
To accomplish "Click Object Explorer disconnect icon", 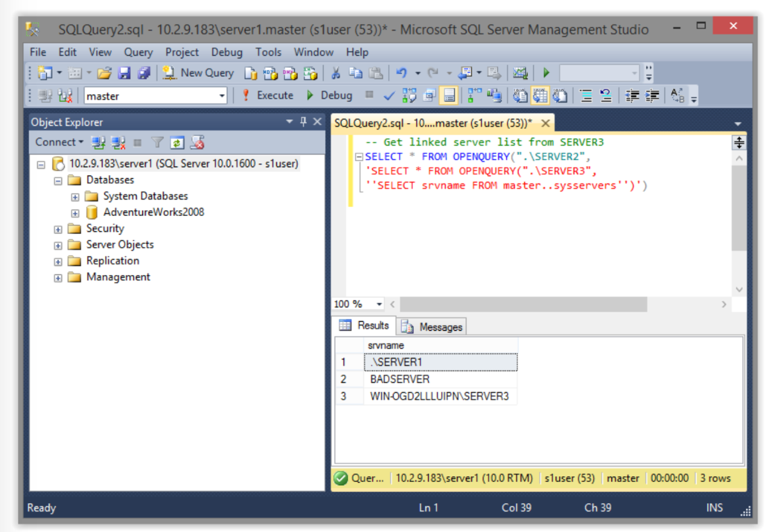I will (118, 142).
